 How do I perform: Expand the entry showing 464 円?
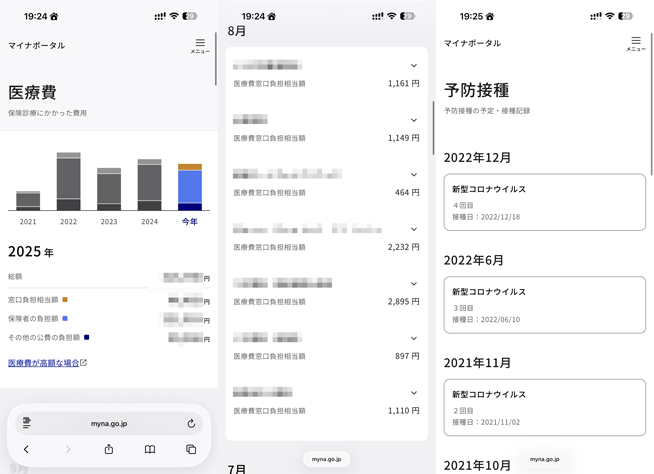click(x=414, y=175)
